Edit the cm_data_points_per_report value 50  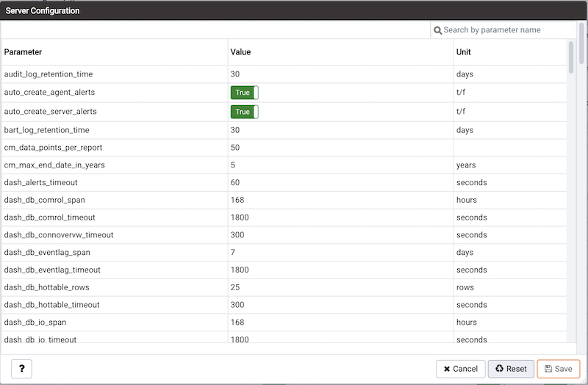click(235, 148)
